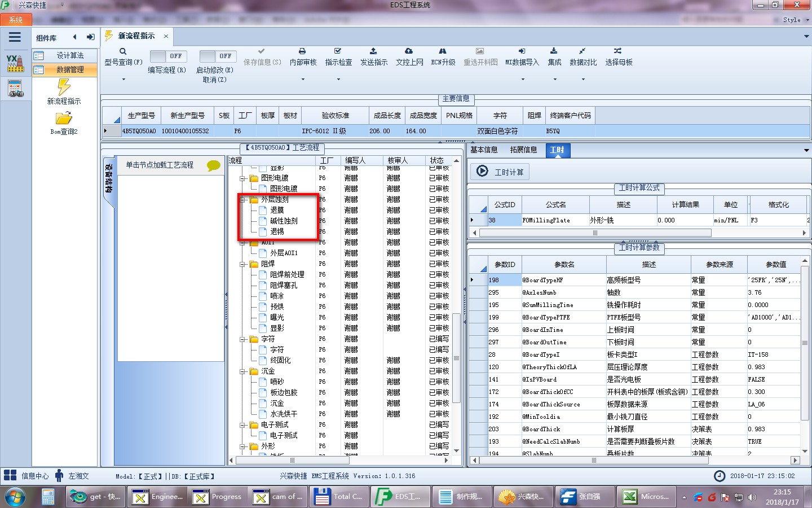Toggle the 编写流程(R) OFF switch

pyautogui.click(x=169, y=56)
